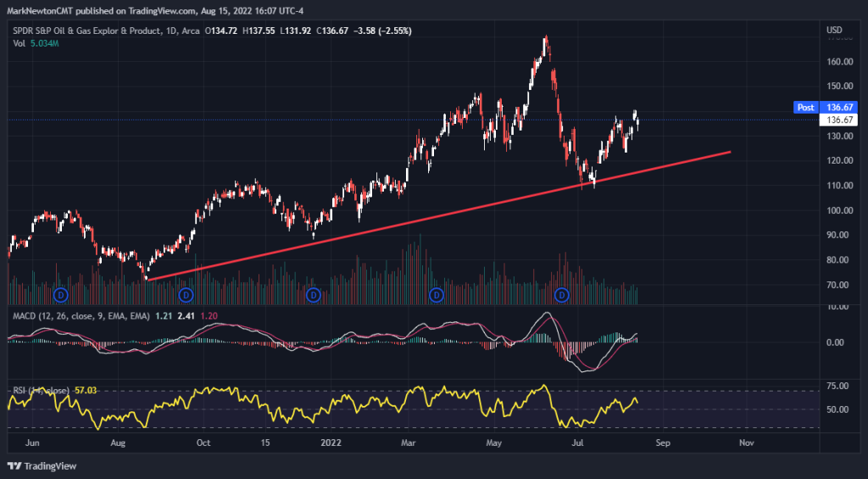Click the low value L131.92
The image size is (868, 479).
point(296,31)
